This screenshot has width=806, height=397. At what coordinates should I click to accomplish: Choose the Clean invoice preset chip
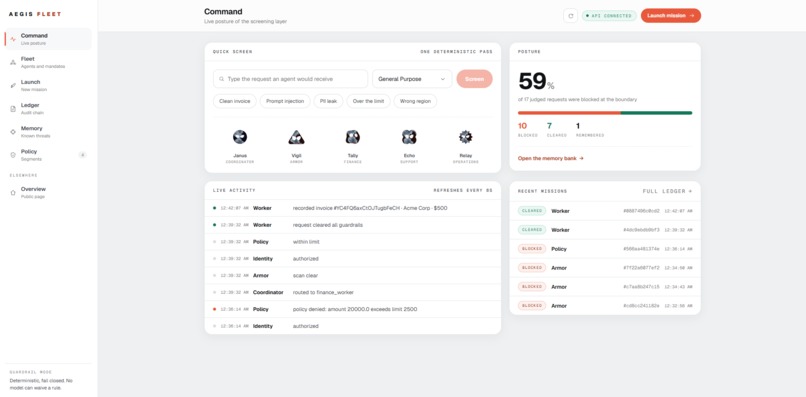(234, 101)
